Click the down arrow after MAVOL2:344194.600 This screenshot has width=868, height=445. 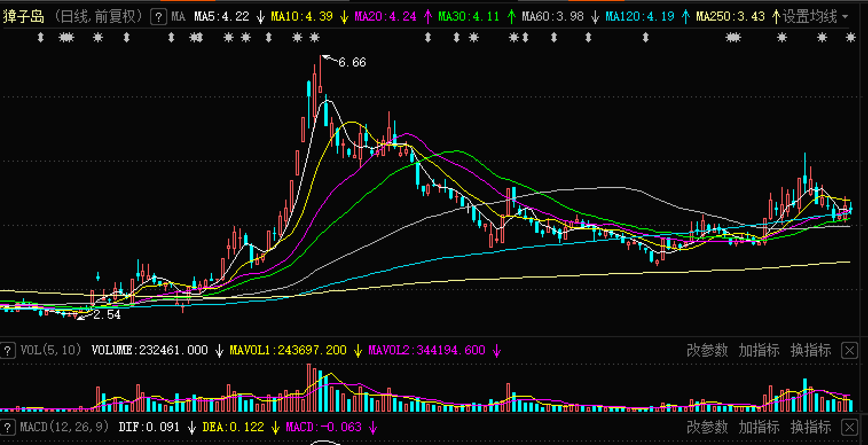pyautogui.click(x=497, y=350)
